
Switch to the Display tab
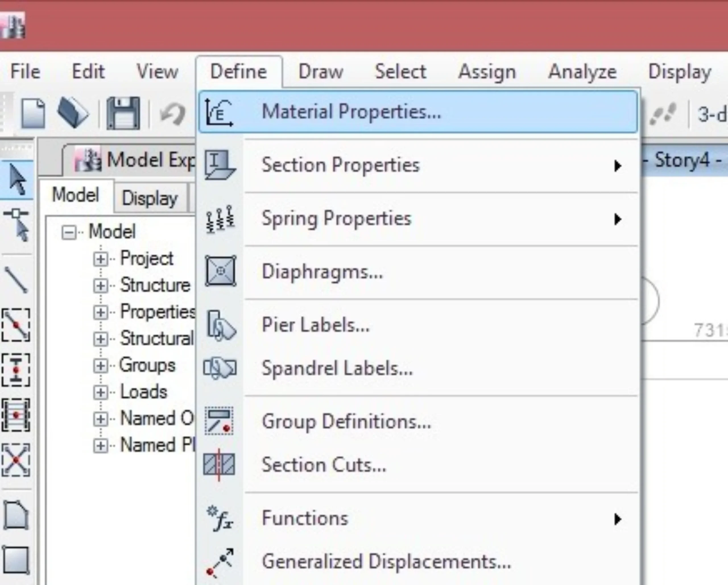coord(150,198)
